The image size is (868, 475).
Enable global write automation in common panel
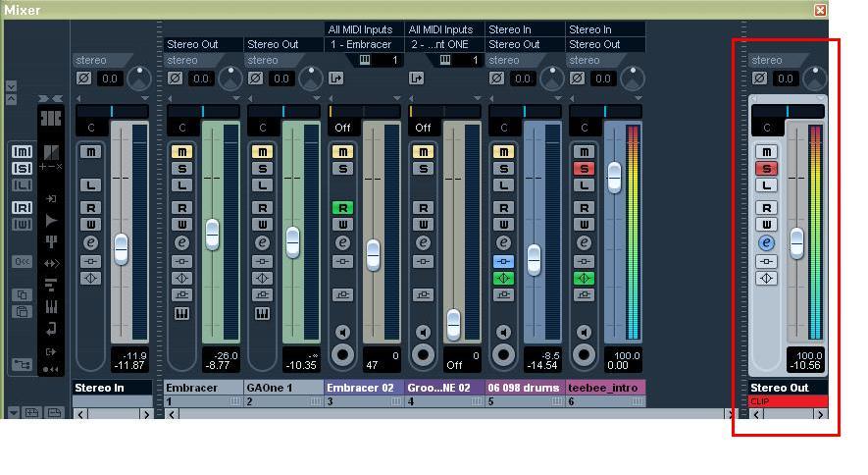coord(22,224)
